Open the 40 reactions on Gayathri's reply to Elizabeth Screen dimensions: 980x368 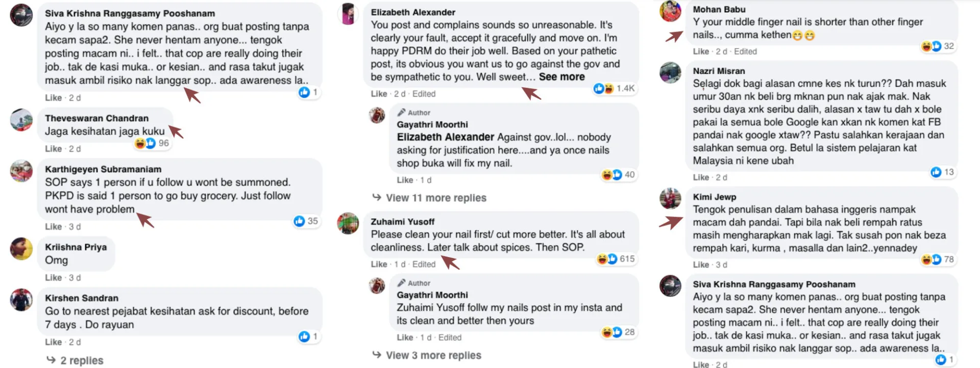[x=618, y=175]
